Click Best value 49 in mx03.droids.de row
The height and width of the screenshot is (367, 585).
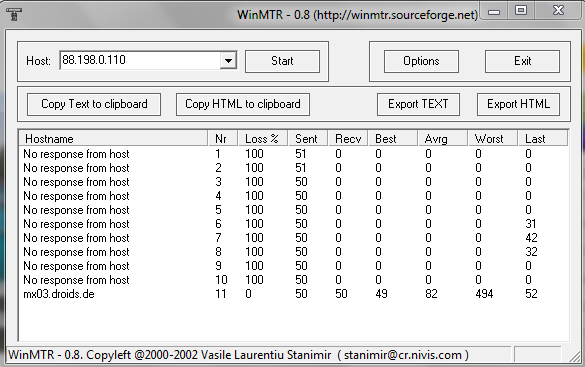[x=381, y=294]
